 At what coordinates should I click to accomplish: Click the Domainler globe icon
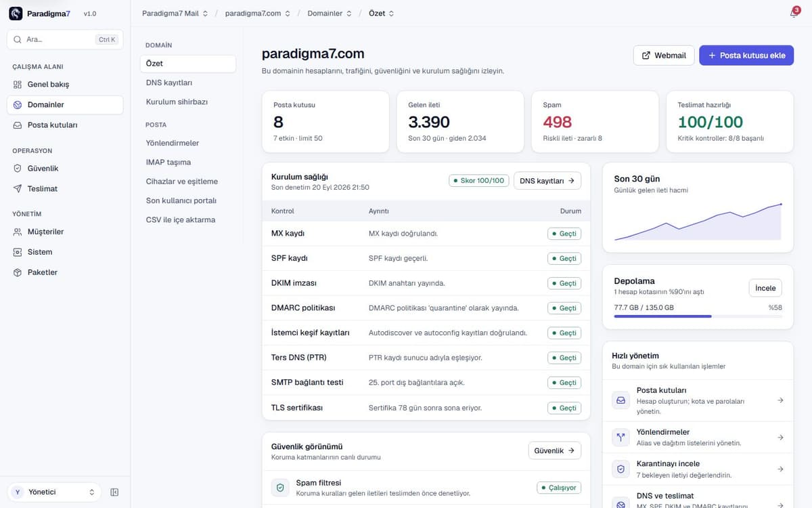(18, 105)
